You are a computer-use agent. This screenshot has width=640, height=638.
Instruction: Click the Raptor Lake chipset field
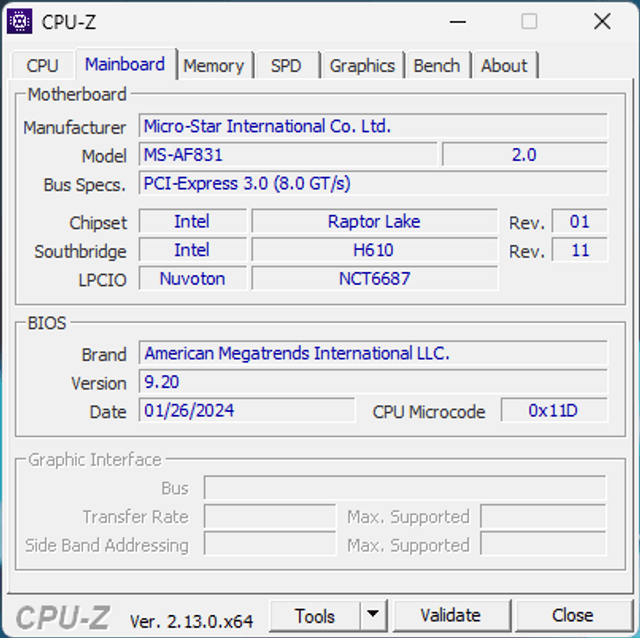(374, 222)
